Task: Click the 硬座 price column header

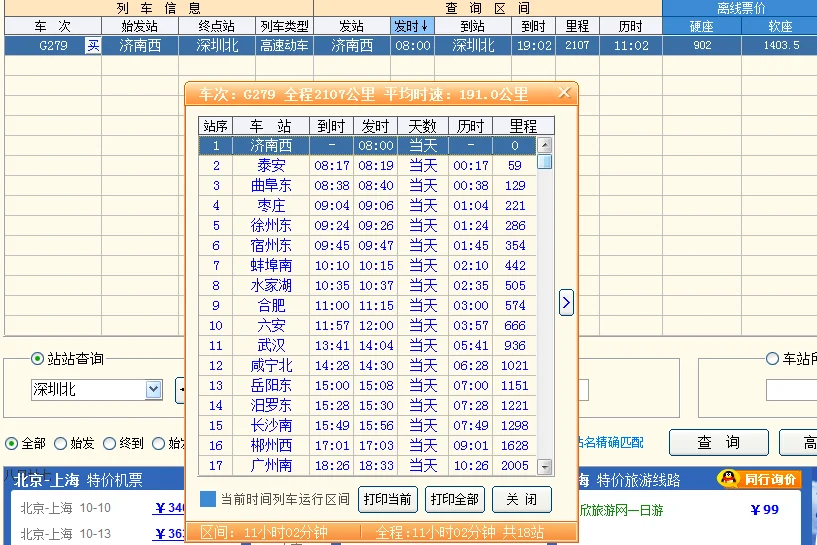Action: [701, 26]
